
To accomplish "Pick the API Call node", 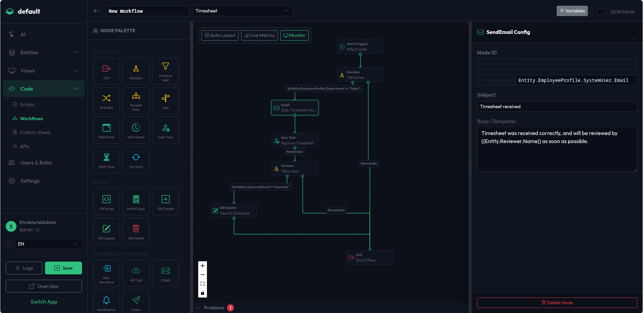I will [x=136, y=273].
